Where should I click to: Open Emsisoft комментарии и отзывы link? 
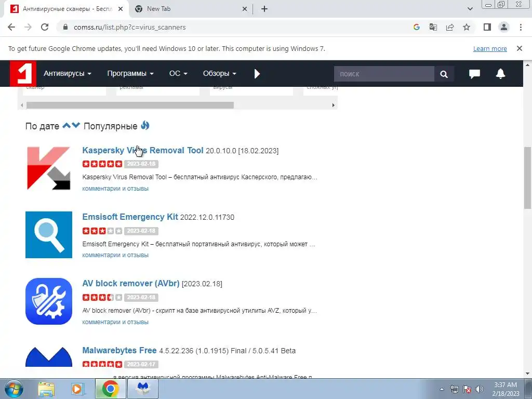115,255
